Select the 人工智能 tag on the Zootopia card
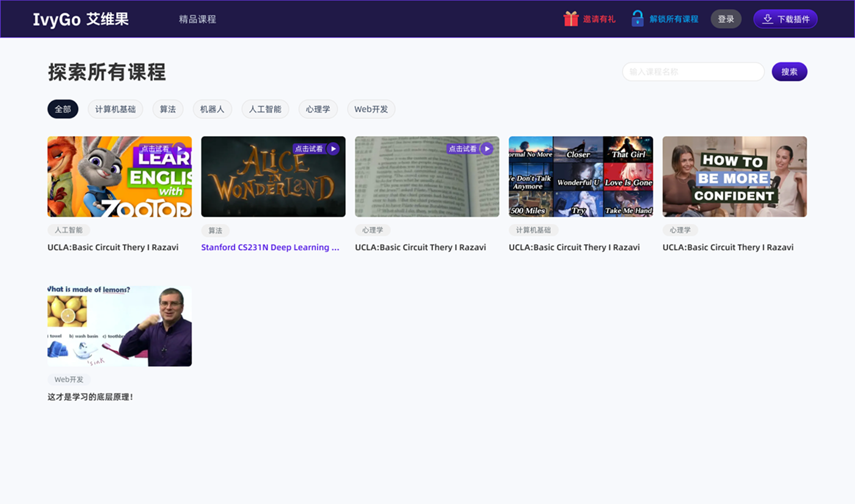855x504 pixels. [68, 230]
